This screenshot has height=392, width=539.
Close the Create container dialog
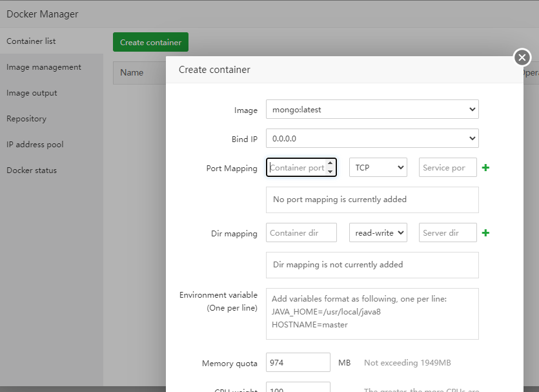coord(522,57)
